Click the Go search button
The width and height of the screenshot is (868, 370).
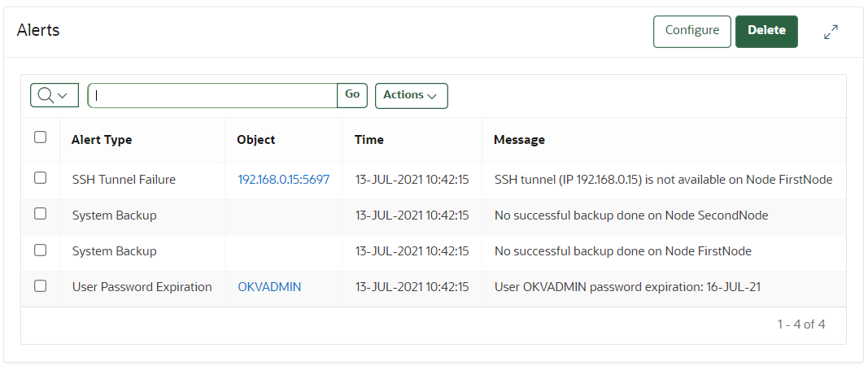pos(352,95)
